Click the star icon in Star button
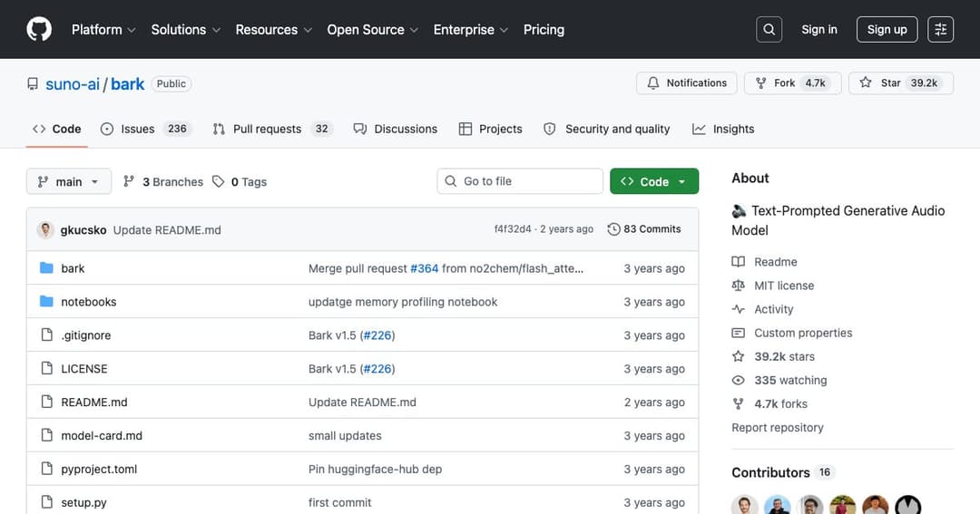980x514 pixels. (x=866, y=82)
